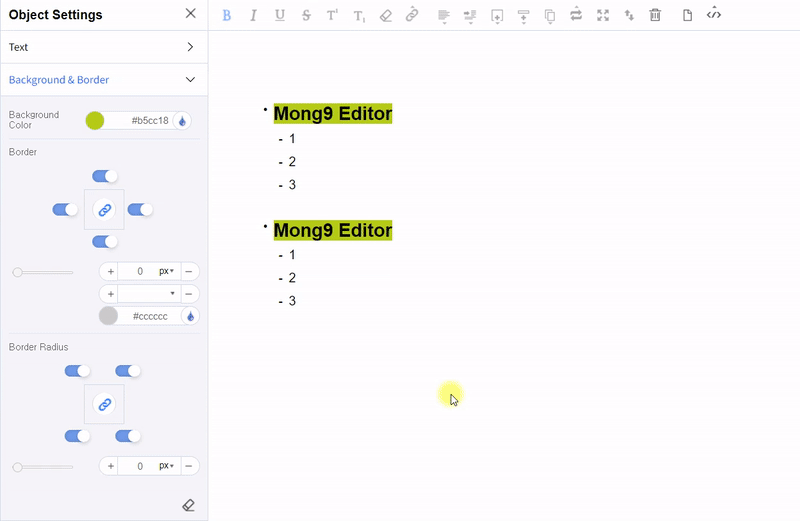Toggle the bottom border switch

(105, 242)
